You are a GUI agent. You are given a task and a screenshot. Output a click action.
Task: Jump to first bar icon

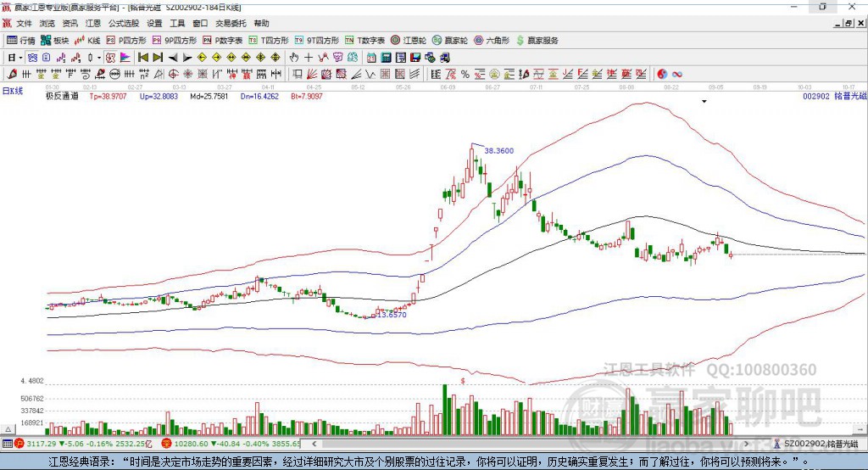pos(142,58)
